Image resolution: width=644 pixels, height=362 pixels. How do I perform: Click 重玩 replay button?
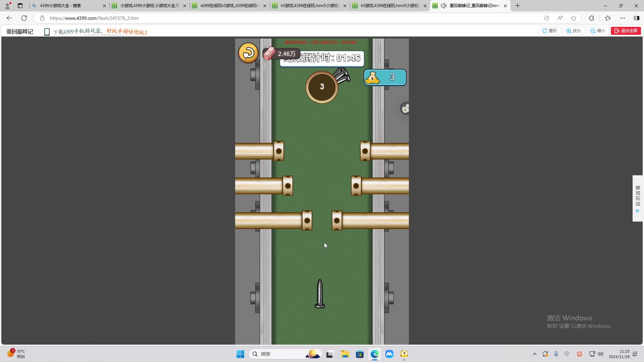tap(549, 31)
